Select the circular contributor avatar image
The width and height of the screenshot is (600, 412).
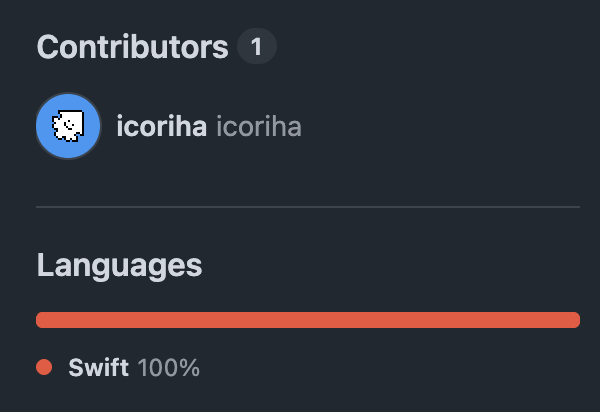pyautogui.click(x=68, y=126)
